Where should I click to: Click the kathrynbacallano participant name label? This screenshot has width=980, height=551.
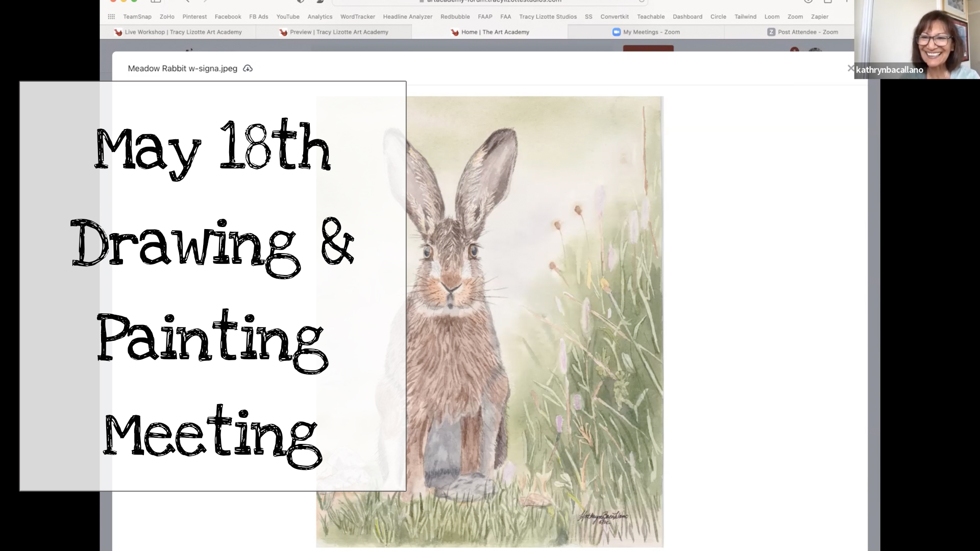point(890,70)
